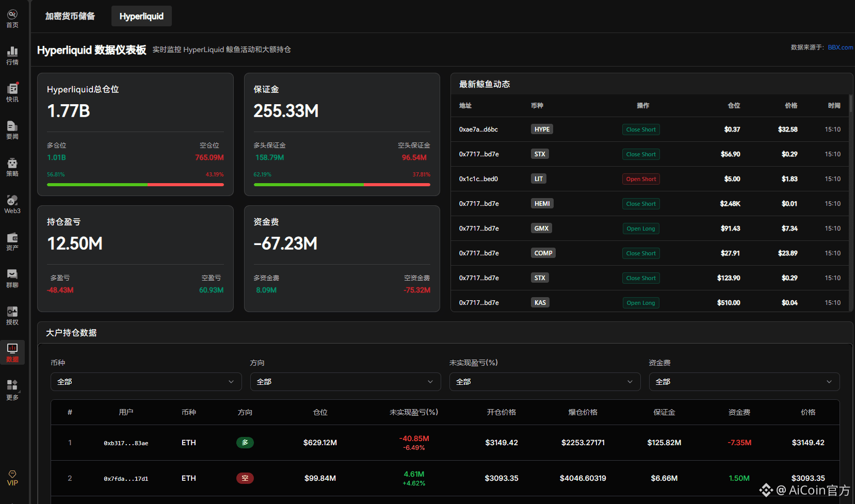Open the Web3 section from sidebar

coord(12,203)
